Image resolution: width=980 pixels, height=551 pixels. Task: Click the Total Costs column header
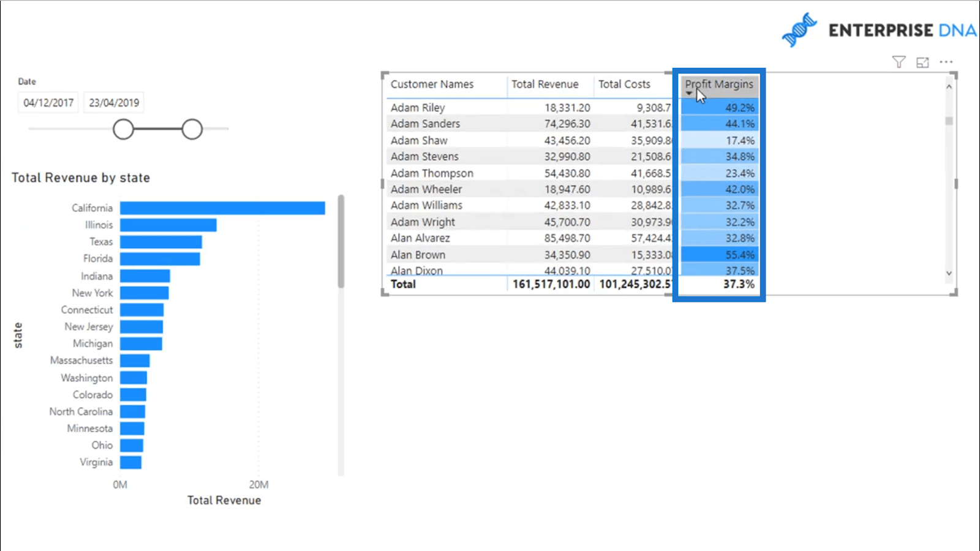[624, 84]
